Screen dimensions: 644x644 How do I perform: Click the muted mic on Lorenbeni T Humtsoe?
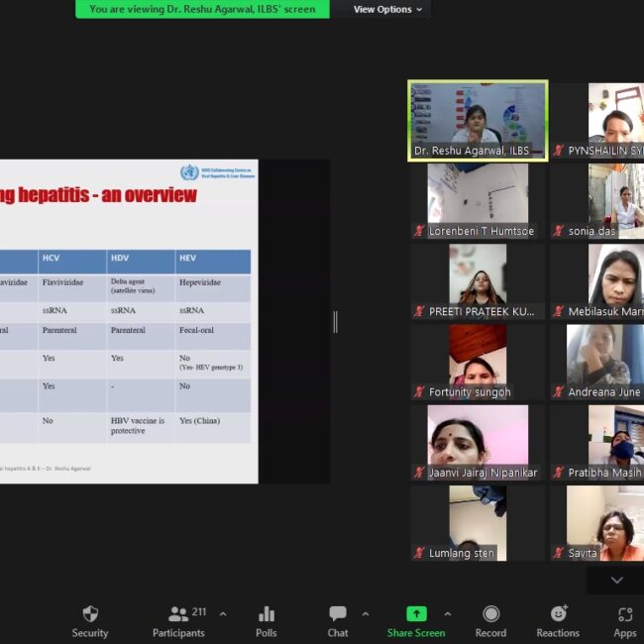coord(419,232)
